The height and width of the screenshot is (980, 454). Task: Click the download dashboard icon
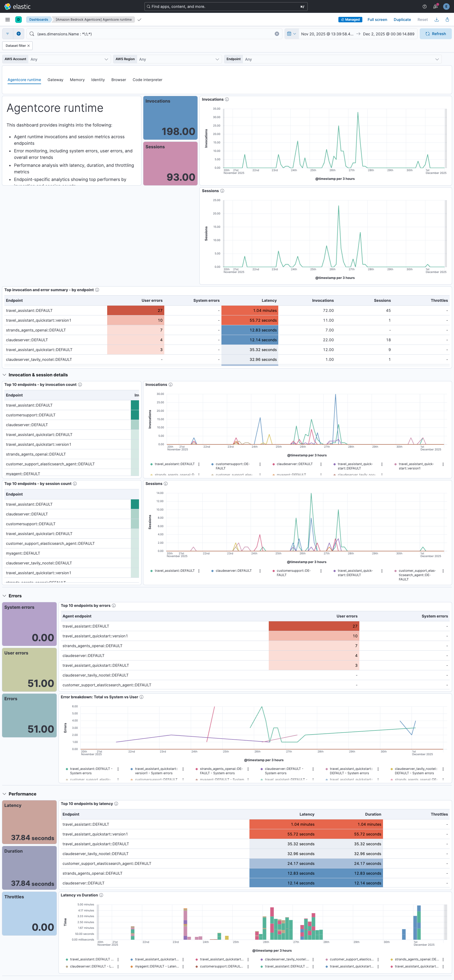(437, 19)
